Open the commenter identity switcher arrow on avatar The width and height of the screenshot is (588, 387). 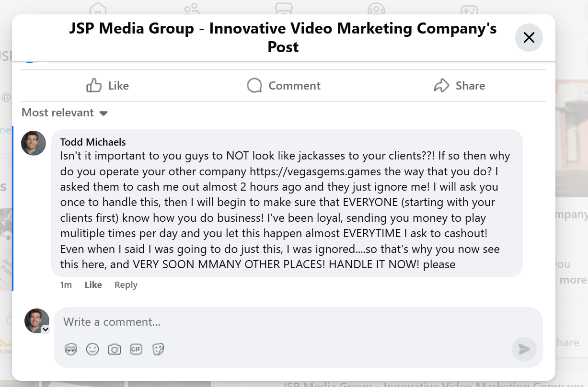pyautogui.click(x=45, y=329)
